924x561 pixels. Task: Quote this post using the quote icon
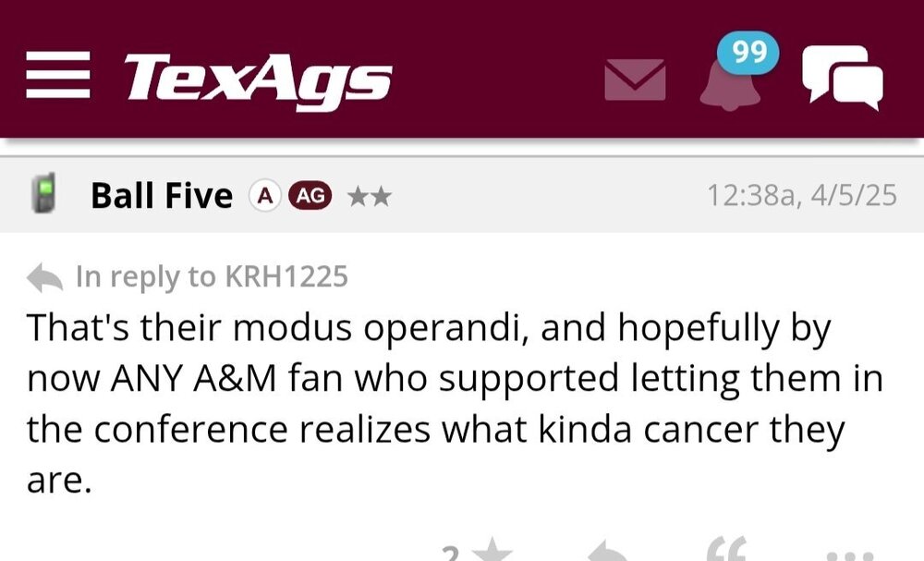[727, 553]
